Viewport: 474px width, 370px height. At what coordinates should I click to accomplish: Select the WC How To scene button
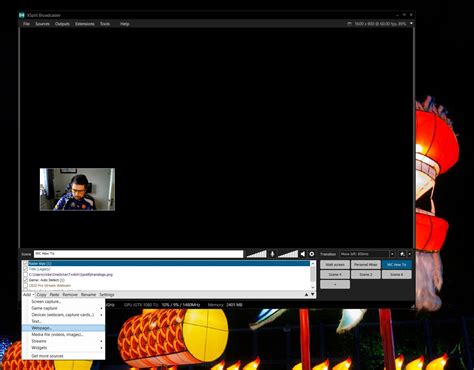pos(397,265)
